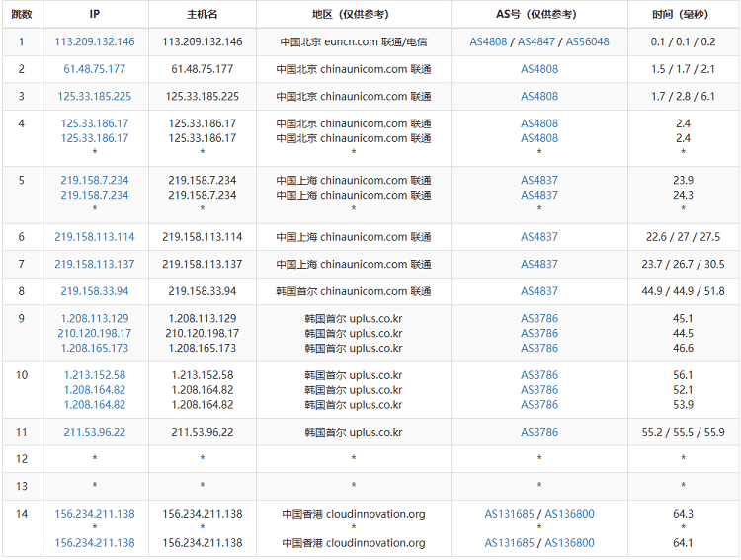This screenshot has width=741, height=560.
Task: Click the 时间（毫秒）column header
Action: click(684, 14)
